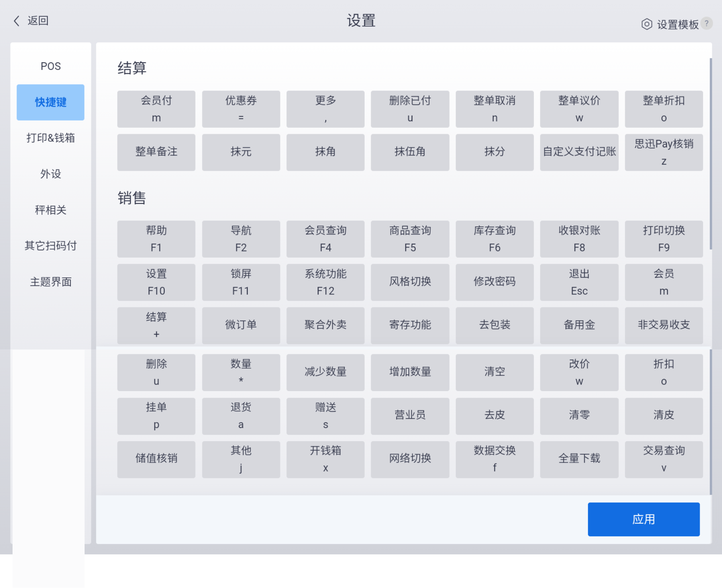Select the 整单备注 button
This screenshot has height=588, width=722.
[x=156, y=152]
